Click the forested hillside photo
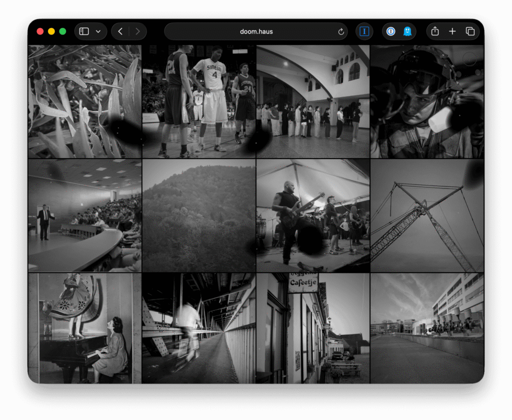 tap(198, 215)
